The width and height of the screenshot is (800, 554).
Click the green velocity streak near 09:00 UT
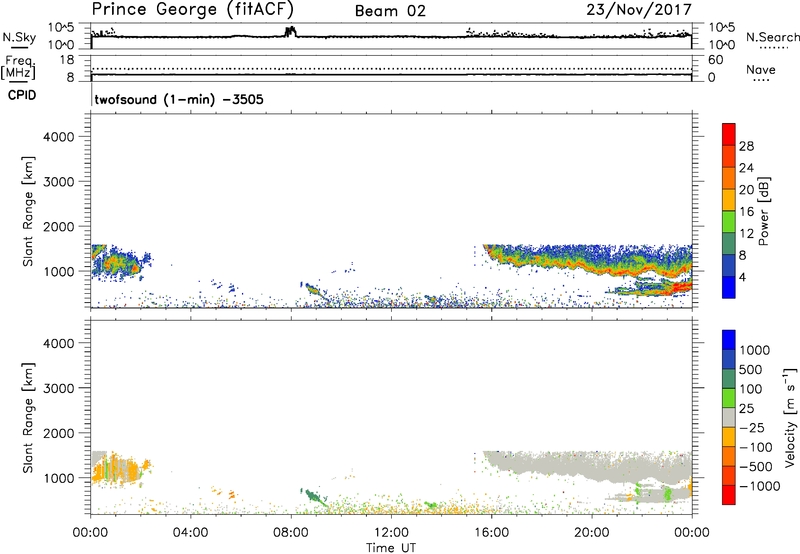(x=314, y=496)
